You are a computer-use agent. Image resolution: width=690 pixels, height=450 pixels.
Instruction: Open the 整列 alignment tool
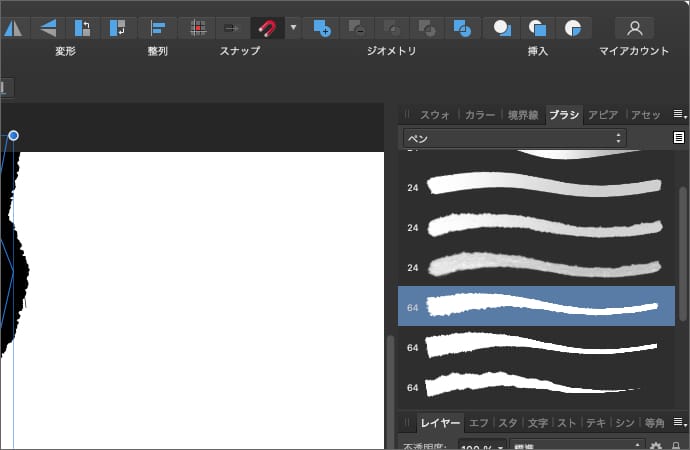pos(156,27)
